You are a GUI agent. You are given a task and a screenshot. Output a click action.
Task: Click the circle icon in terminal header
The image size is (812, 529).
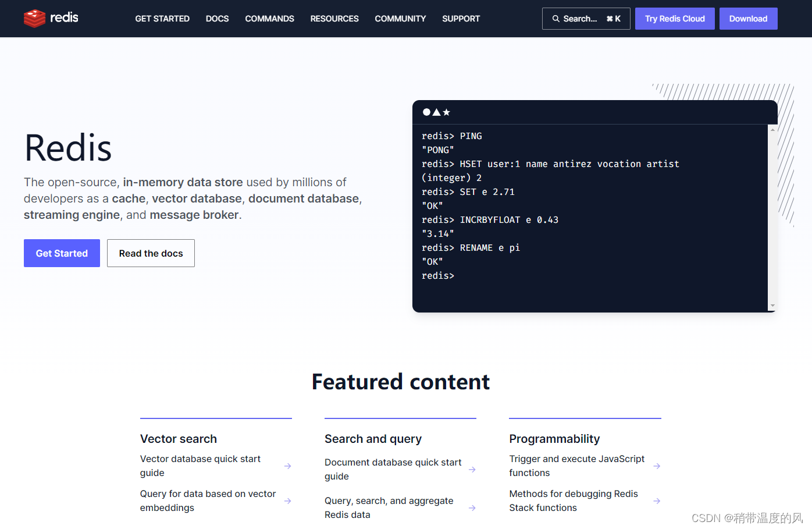(x=426, y=112)
